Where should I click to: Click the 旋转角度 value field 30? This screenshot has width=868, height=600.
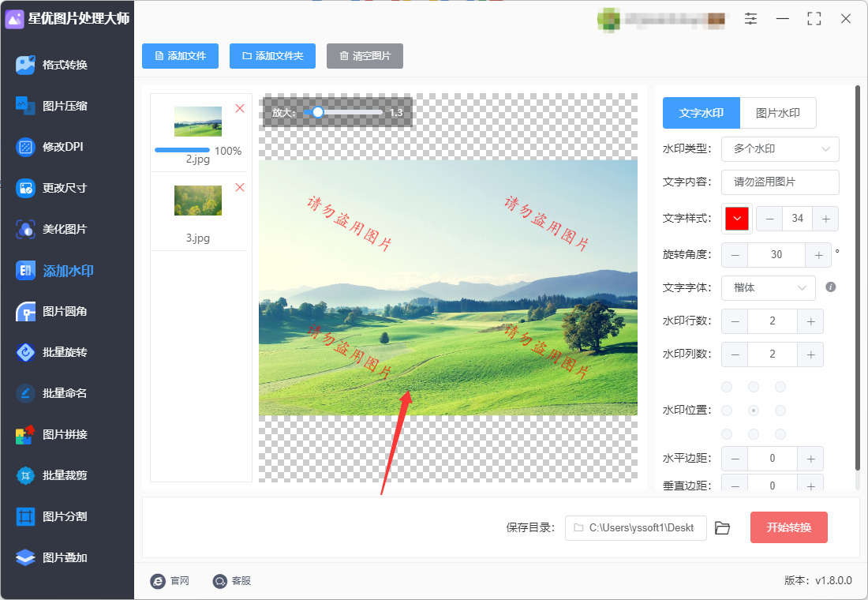click(x=776, y=255)
